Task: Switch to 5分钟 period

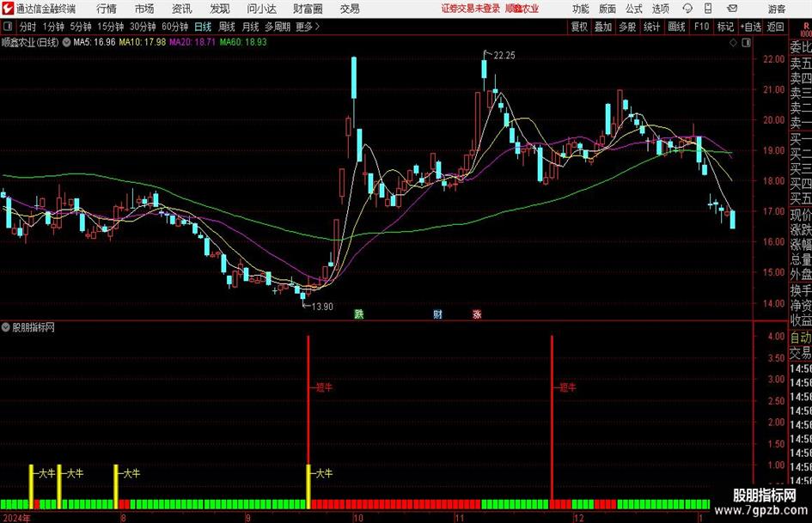Action: coord(81,27)
